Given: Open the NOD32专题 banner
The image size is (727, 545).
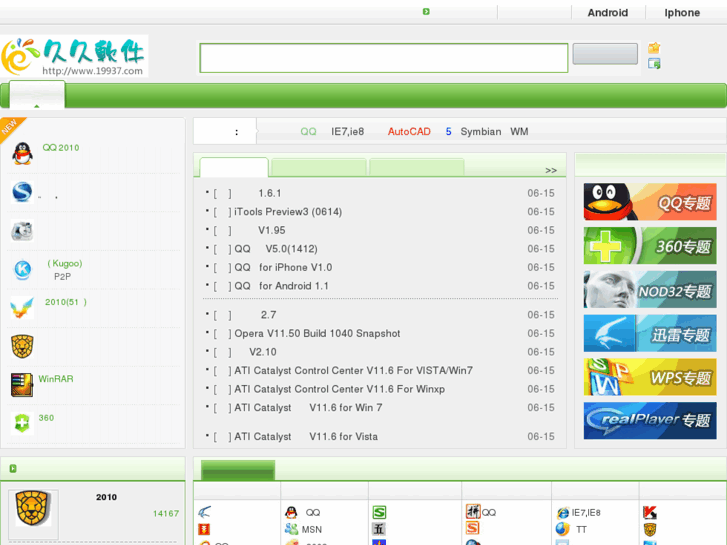Looking at the screenshot, I should pyautogui.click(x=650, y=289).
